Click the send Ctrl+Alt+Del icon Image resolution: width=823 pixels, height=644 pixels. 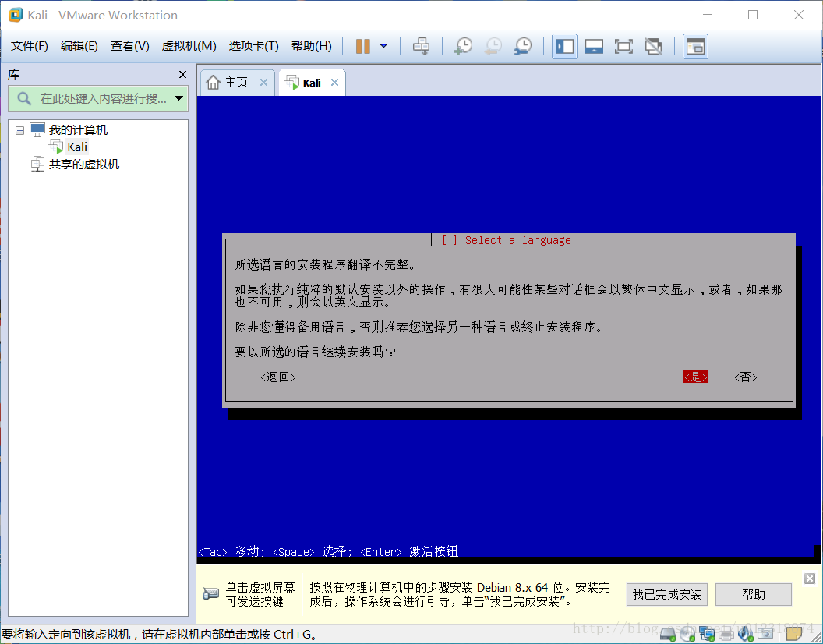click(x=421, y=46)
